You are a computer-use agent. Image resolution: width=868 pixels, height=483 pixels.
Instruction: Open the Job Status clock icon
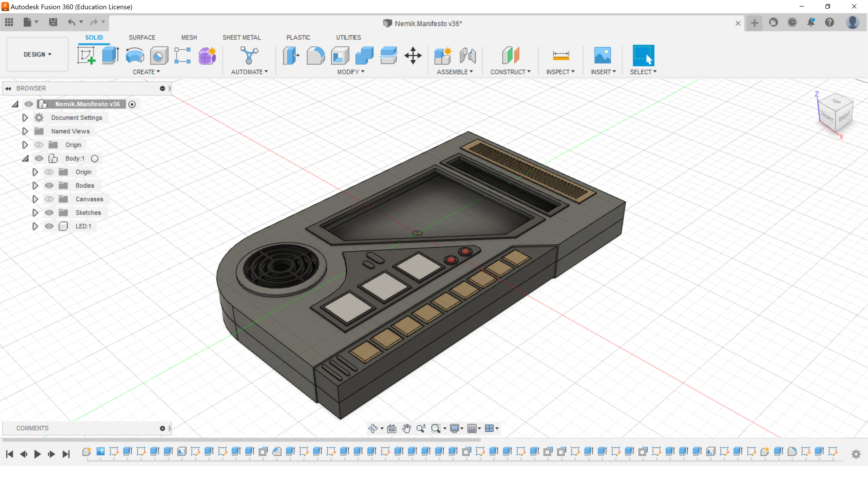792,23
